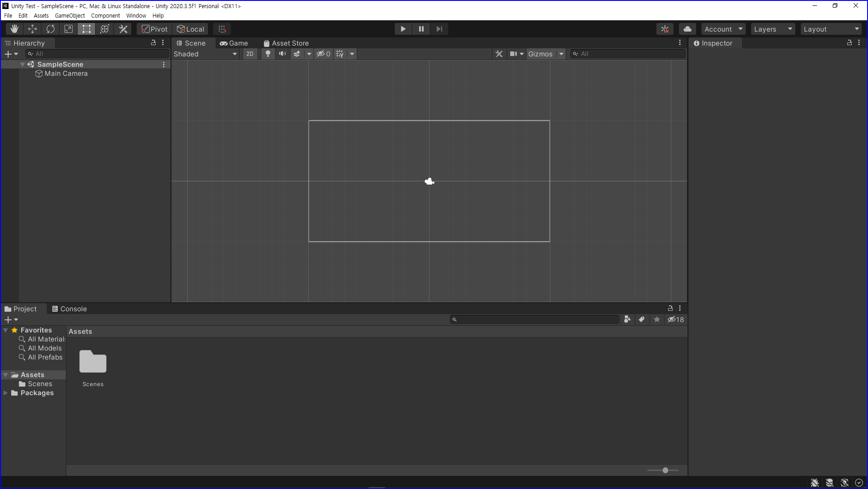The width and height of the screenshot is (868, 489).
Task: Open the Edit menu
Action: (x=23, y=15)
